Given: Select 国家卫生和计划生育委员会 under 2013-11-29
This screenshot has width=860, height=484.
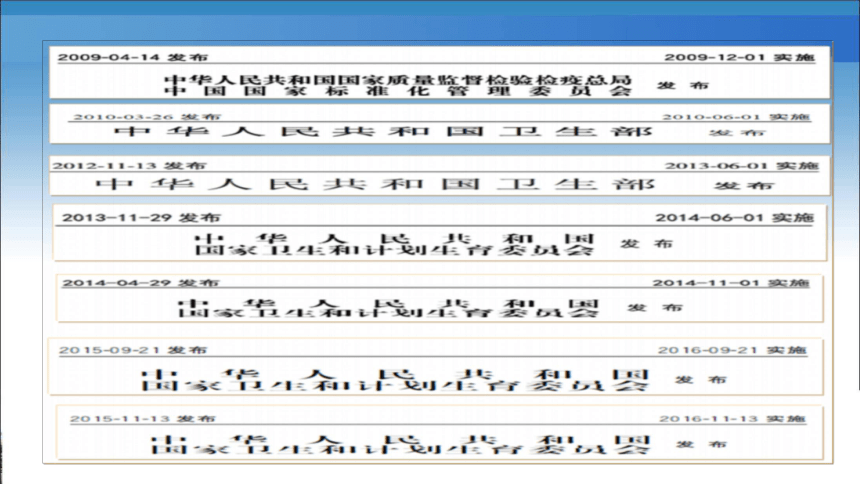Looking at the screenshot, I should coord(394,250).
